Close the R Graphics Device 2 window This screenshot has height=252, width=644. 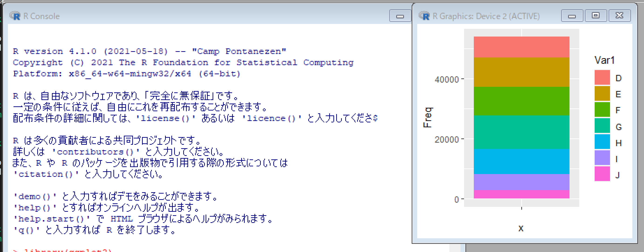point(620,16)
